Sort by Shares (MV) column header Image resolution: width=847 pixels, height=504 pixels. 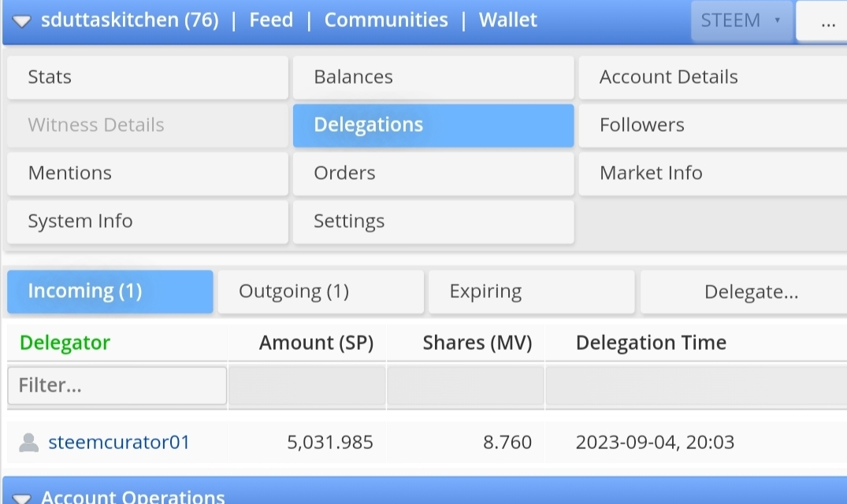(x=477, y=343)
